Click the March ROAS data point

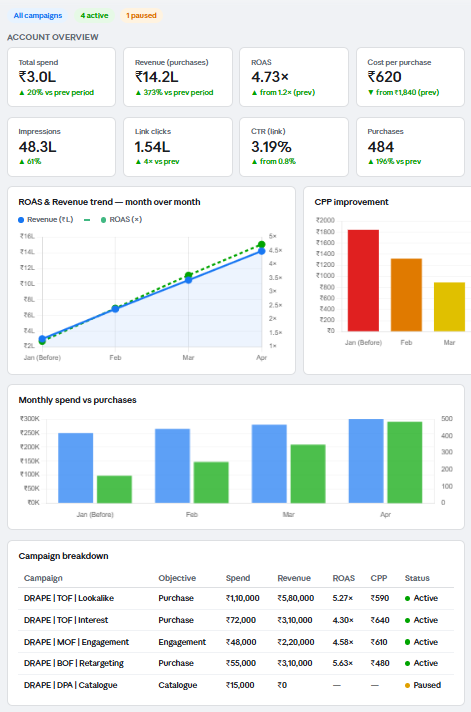188,275
